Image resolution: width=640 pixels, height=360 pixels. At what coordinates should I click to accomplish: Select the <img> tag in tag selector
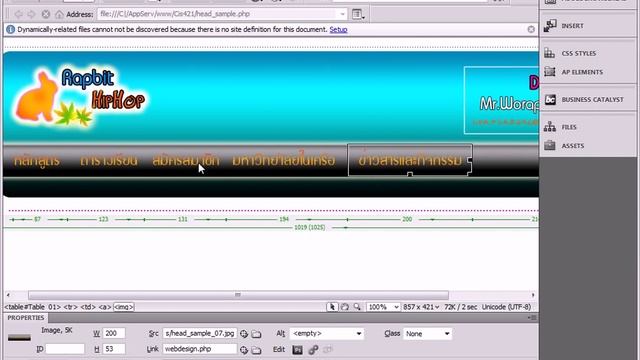tap(124, 307)
